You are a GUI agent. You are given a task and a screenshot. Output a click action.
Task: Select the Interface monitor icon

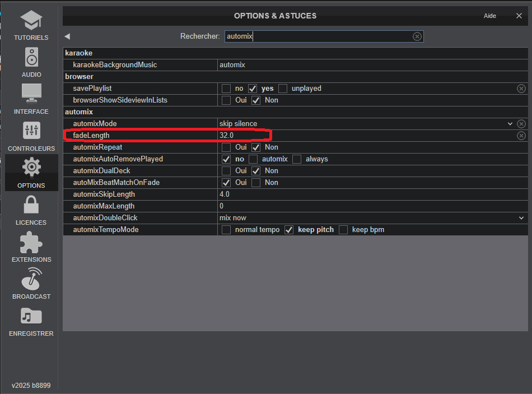tap(31, 94)
